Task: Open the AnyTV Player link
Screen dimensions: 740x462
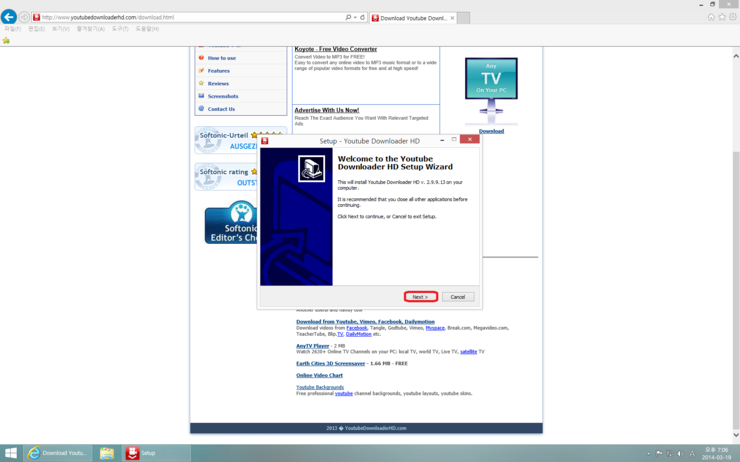Action: click(x=312, y=346)
